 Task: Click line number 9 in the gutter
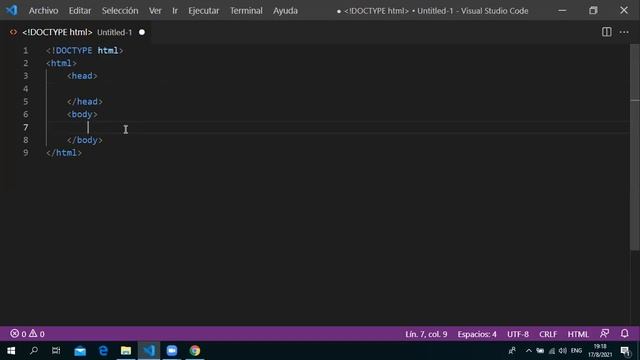tap(26, 153)
